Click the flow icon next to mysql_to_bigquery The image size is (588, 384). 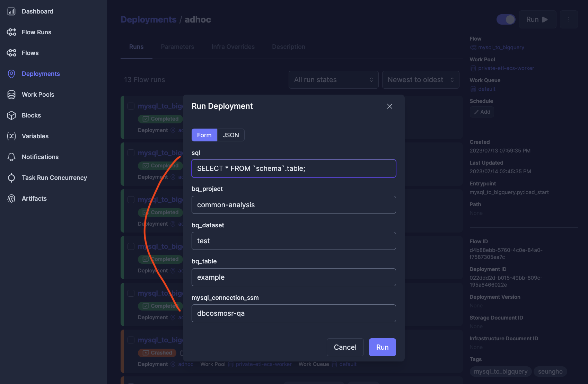coord(473,47)
